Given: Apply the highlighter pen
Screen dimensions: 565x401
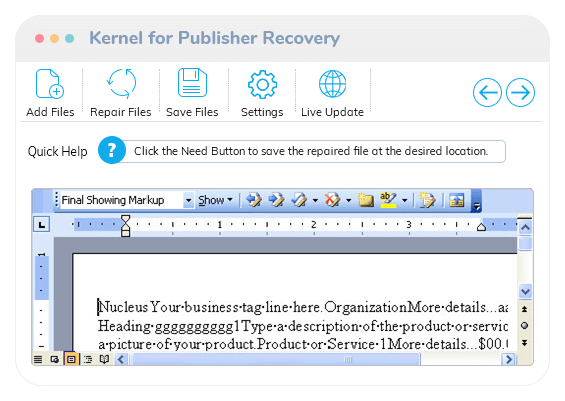Looking at the screenshot, I should pyautogui.click(x=388, y=200).
